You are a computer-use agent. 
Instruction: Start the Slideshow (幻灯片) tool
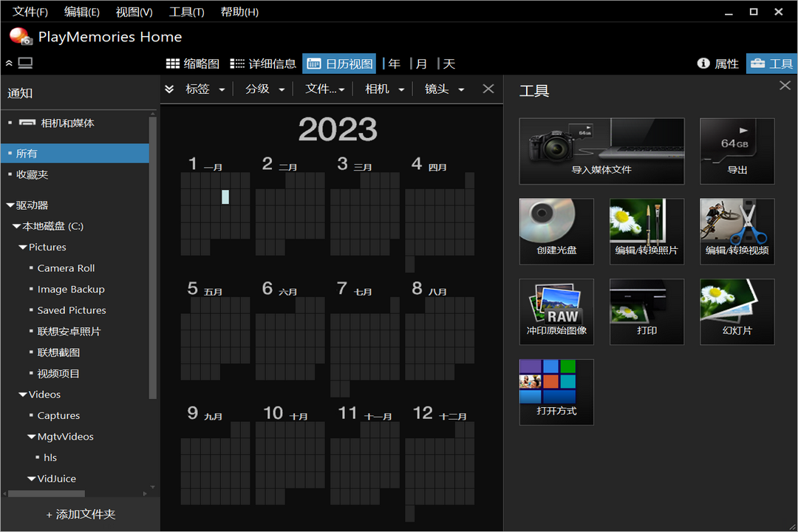[x=737, y=311]
